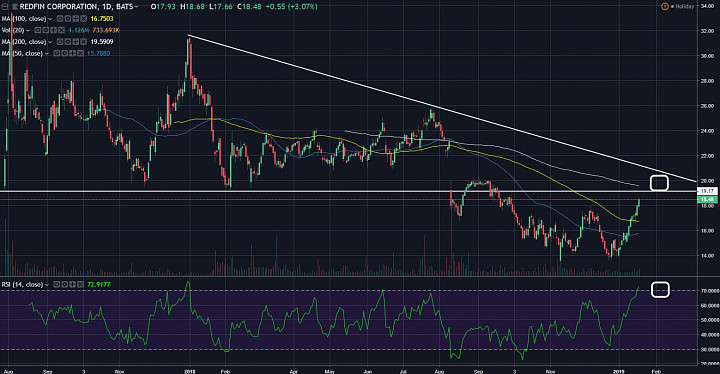Click the RSI value 72.9177
Image resolution: width=720 pixels, height=374 pixels.
click(99, 284)
